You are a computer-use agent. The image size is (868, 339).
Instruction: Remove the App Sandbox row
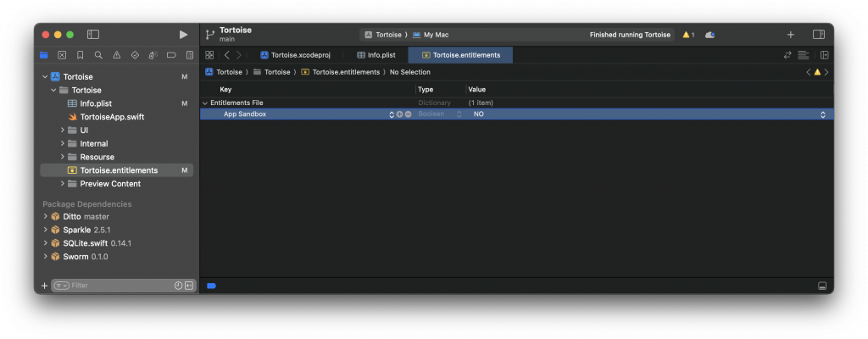tap(408, 114)
